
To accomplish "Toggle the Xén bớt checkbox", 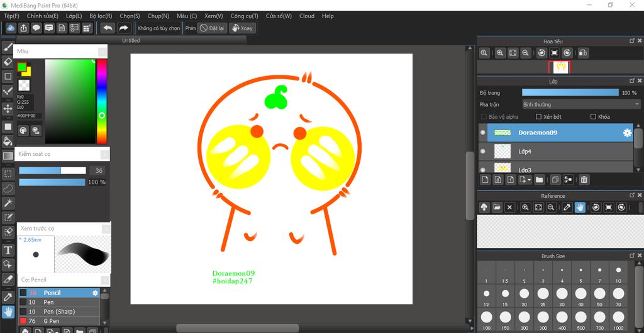I will [539, 117].
